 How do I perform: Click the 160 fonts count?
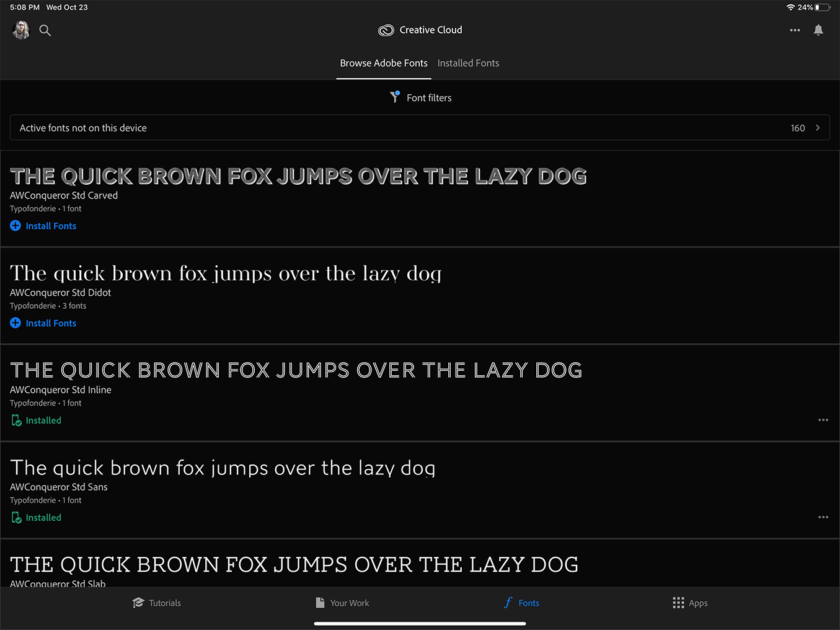[x=798, y=128]
